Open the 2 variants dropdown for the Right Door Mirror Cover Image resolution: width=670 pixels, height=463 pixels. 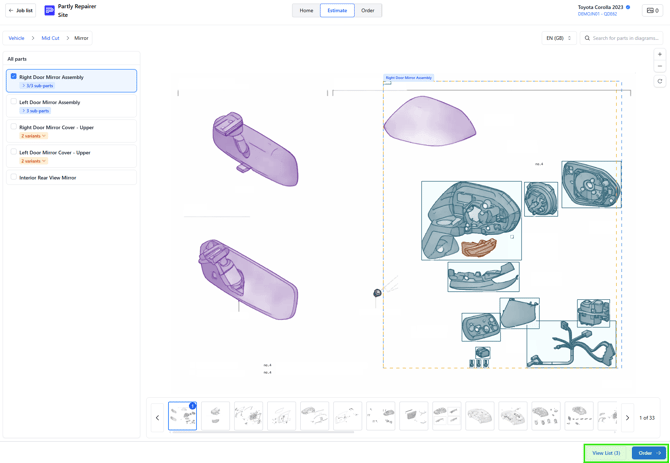point(33,136)
